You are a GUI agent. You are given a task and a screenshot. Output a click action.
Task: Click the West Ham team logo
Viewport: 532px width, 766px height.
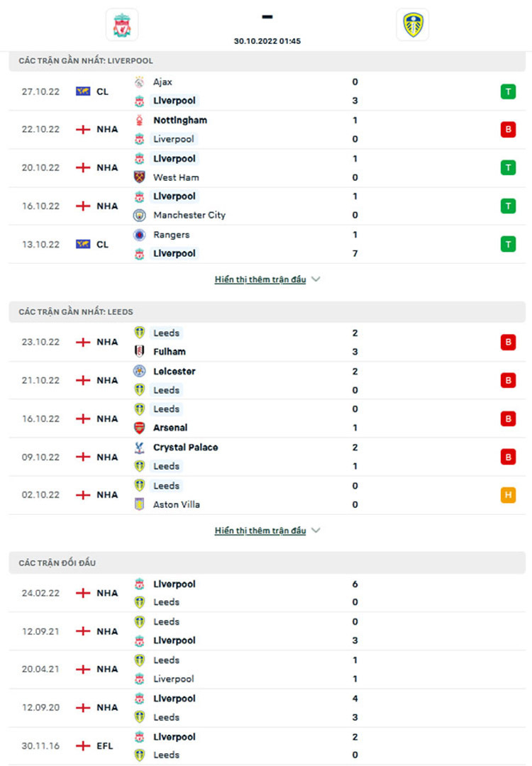pyautogui.click(x=139, y=177)
